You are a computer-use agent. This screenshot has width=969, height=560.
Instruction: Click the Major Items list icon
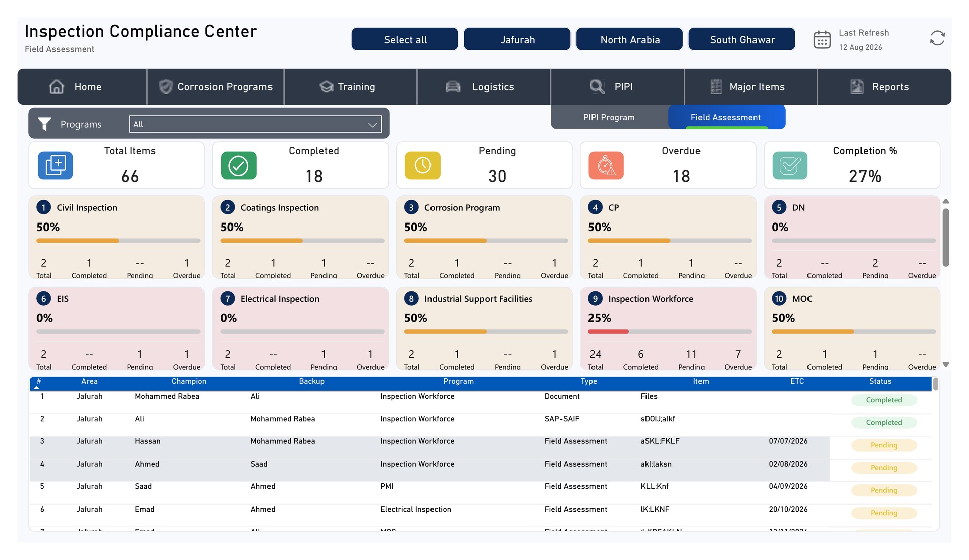pyautogui.click(x=716, y=87)
